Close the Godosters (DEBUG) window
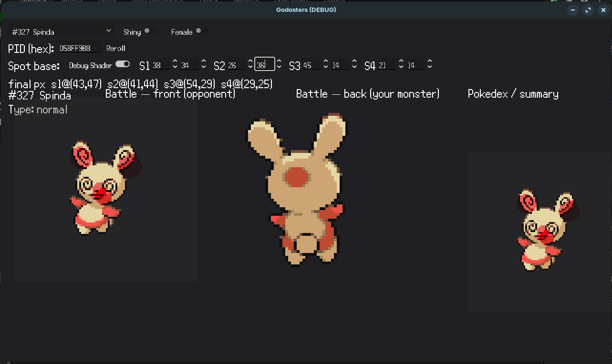 [x=603, y=10]
